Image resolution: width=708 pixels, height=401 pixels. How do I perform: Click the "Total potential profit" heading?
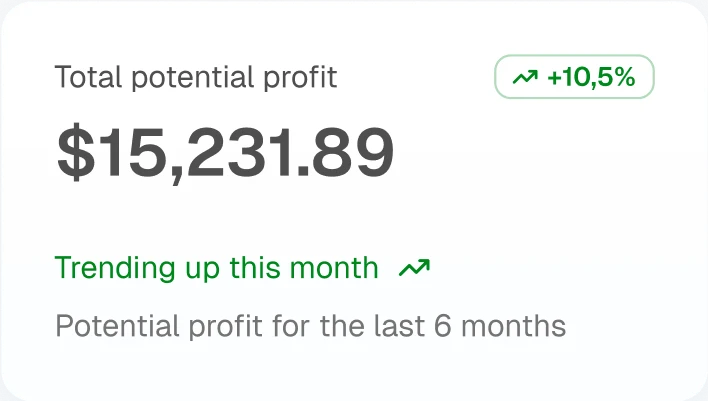(196, 78)
